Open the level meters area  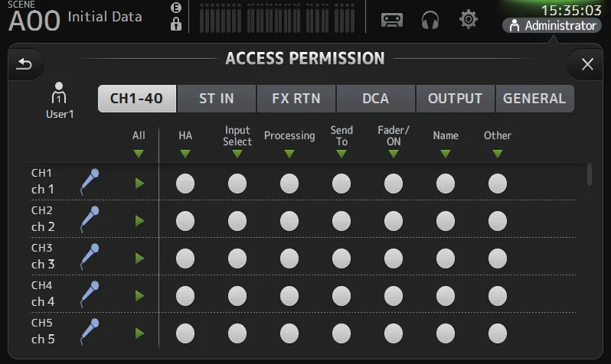[277, 18]
